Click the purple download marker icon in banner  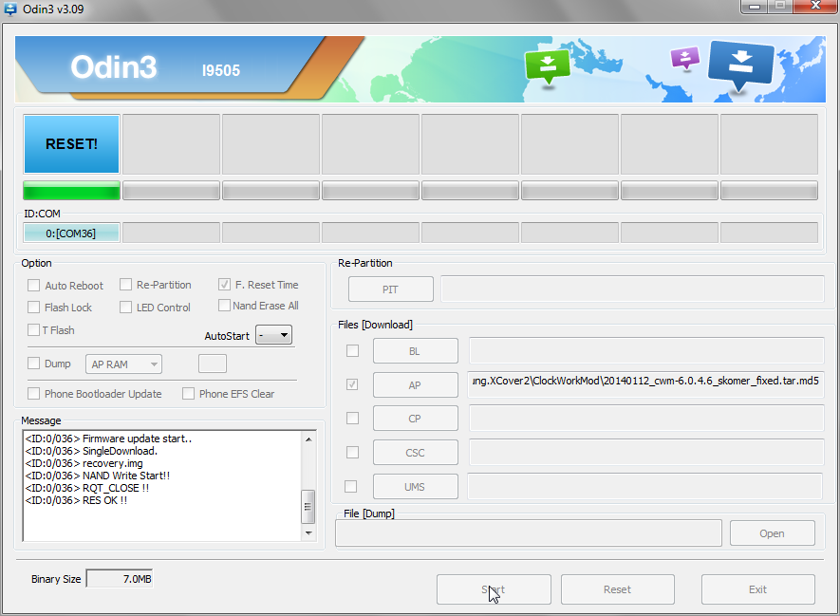pyautogui.click(x=685, y=58)
